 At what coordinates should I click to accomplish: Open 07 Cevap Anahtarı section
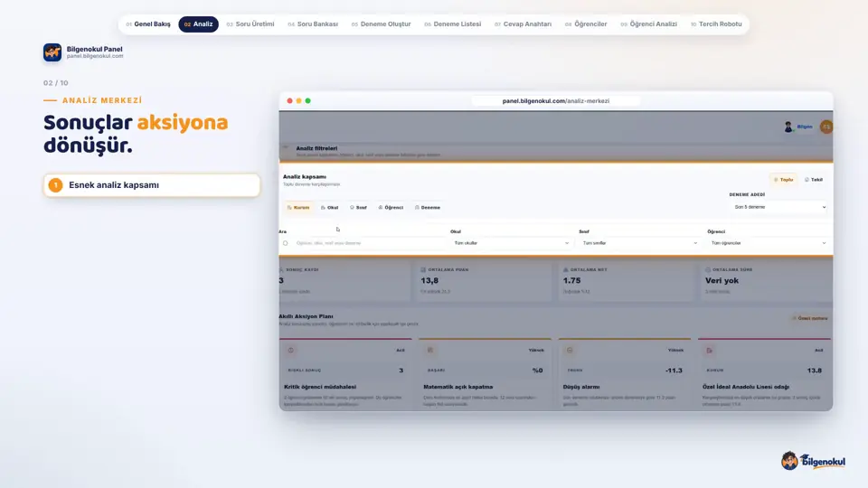point(524,24)
